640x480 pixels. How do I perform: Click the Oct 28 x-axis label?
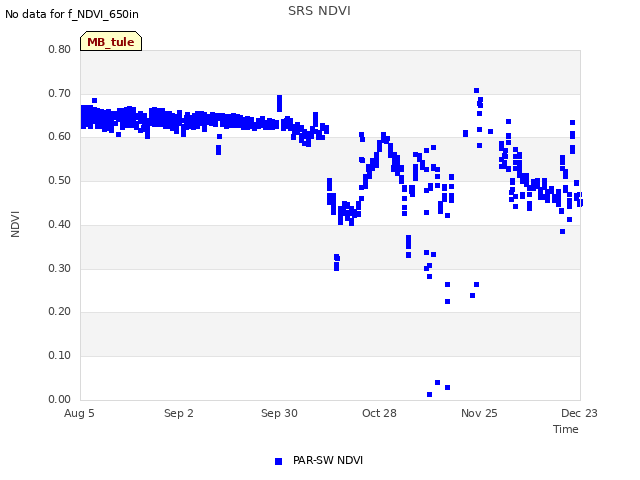coord(379,413)
